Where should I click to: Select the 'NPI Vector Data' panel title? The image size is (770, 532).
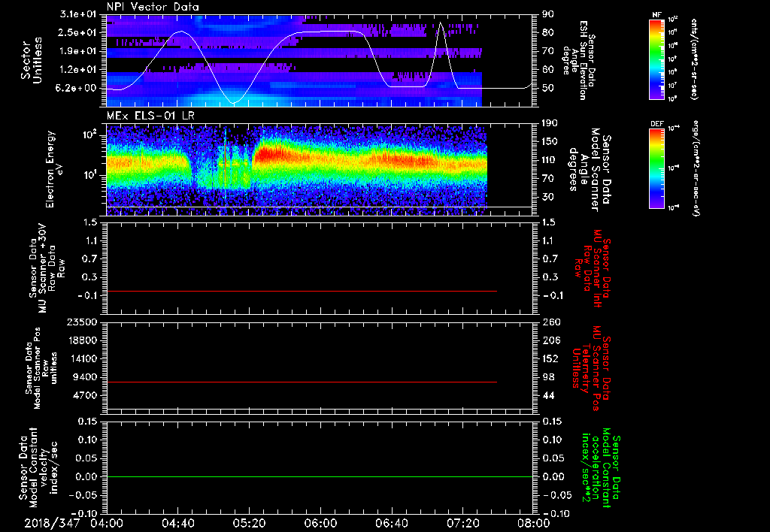(153, 7)
